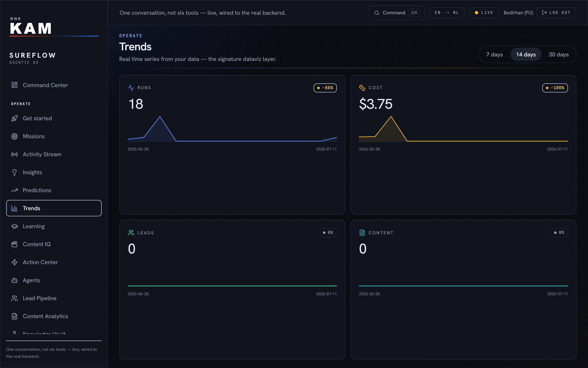The image size is (588, 368).
Task: Select Activity Stream broadcast icon
Action: tap(14, 154)
